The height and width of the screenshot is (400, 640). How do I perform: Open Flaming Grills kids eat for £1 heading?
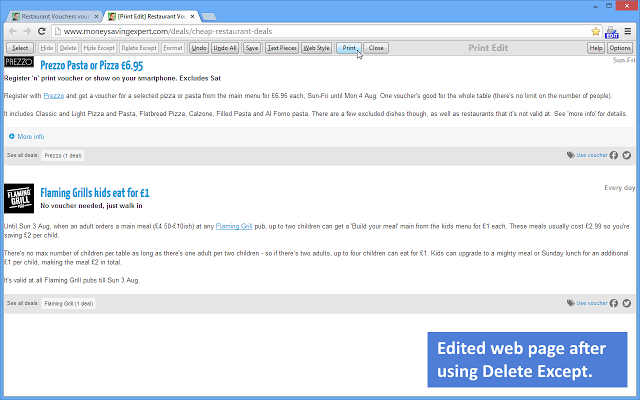pyautogui.click(x=95, y=193)
